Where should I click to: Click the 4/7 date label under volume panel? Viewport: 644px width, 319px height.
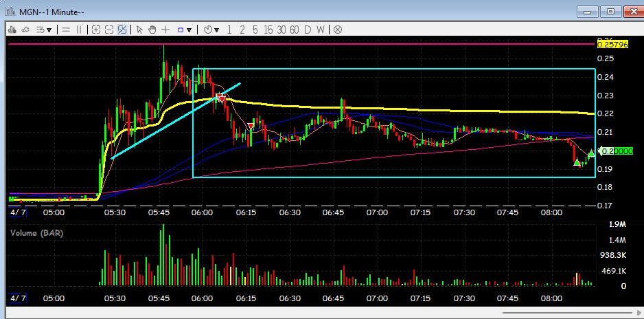[x=18, y=298]
